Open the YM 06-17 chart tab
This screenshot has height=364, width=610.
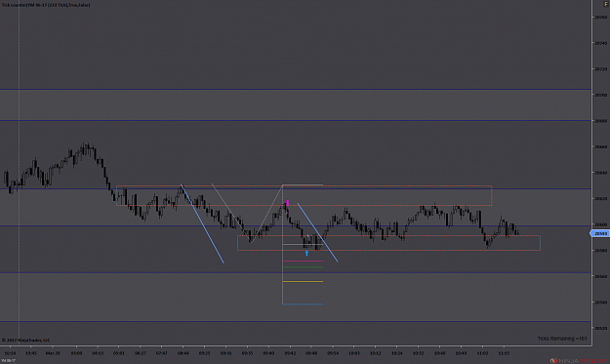pyautogui.click(x=8, y=360)
